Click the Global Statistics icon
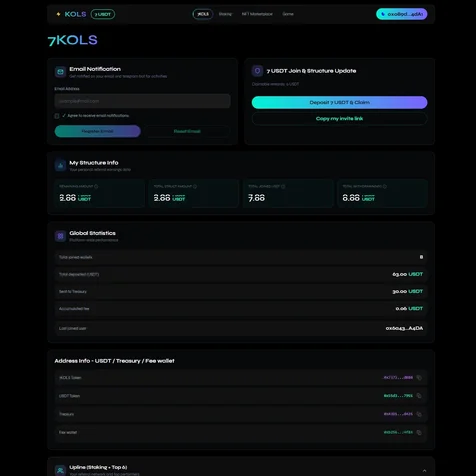The image size is (476, 476). click(60, 236)
